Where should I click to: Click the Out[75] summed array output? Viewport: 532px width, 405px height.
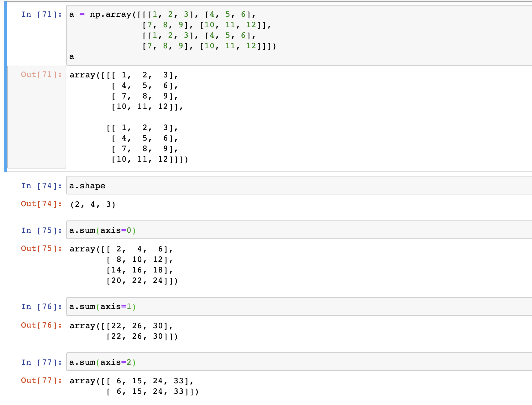pyautogui.click(x=124, y=265)
